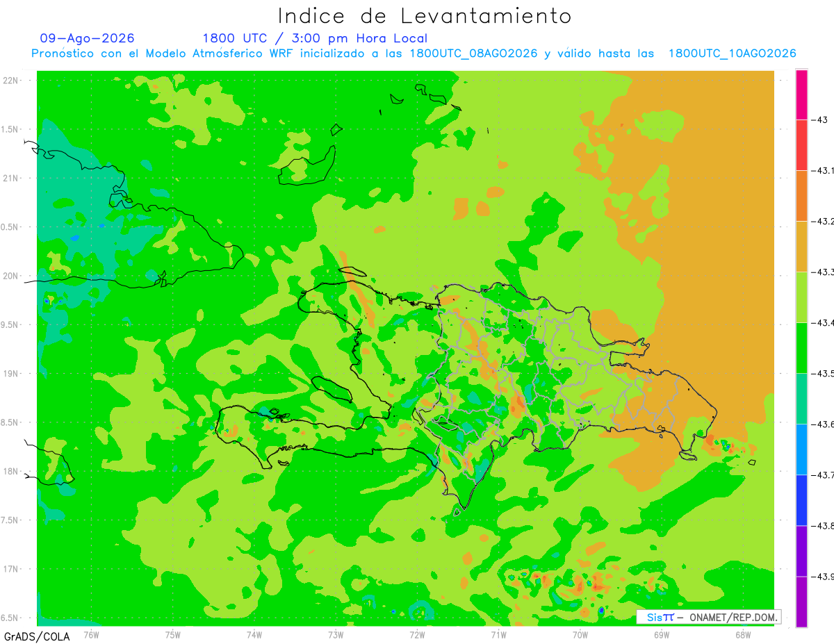Click the 'Indice de Levantamiento' map title
The image size is (834, 644).
424,16
